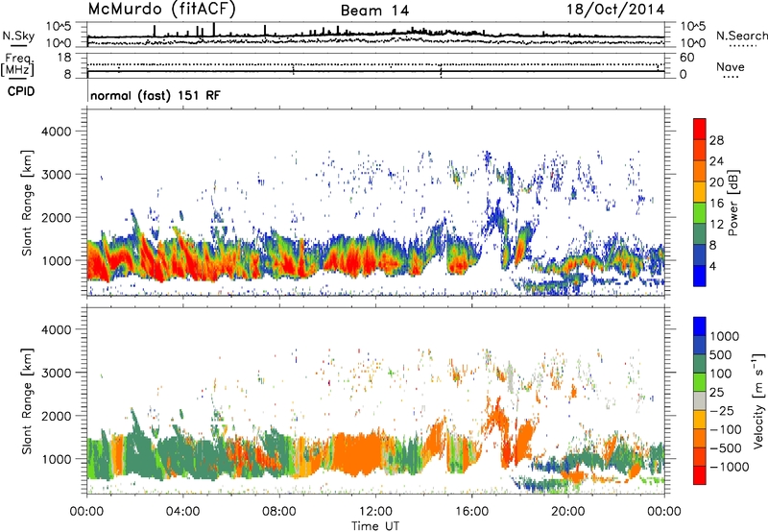Image resolution: width=768 pixels, height=532 pixels.
Task: Click the '28' tick on Power scale
Action: 716,140
